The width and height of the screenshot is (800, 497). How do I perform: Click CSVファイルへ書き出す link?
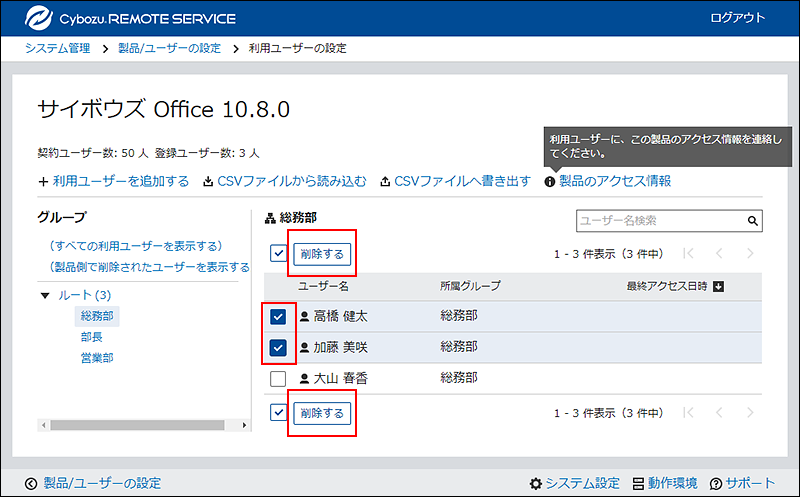tap(463, 181)
